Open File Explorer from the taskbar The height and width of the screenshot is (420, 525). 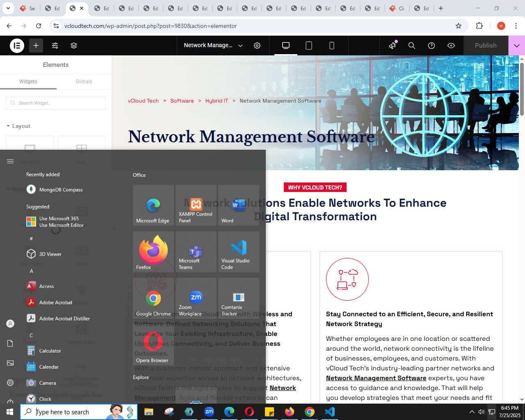click(x=149, y=412)
